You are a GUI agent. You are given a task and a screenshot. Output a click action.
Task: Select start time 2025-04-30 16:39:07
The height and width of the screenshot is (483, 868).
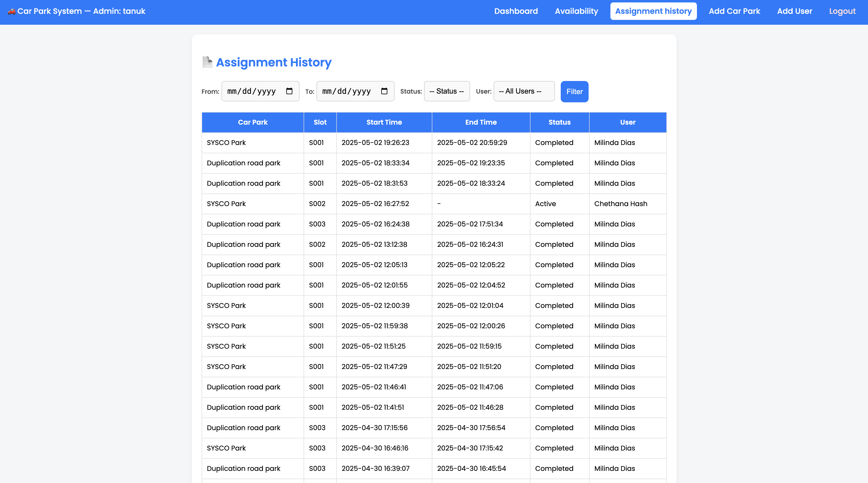pos(375,468)
